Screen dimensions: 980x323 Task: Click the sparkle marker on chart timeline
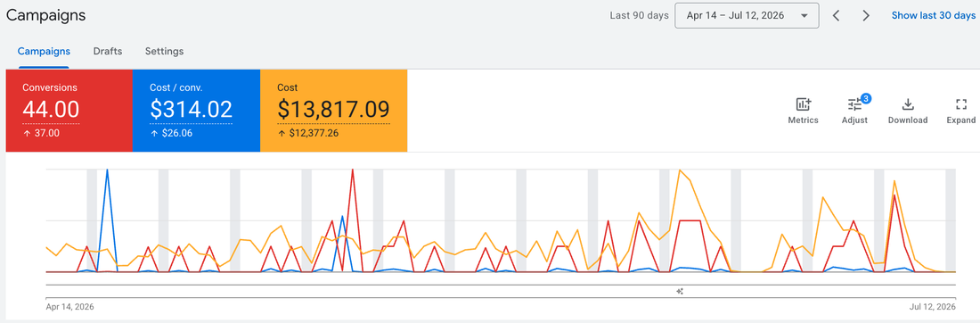[680, 291]
